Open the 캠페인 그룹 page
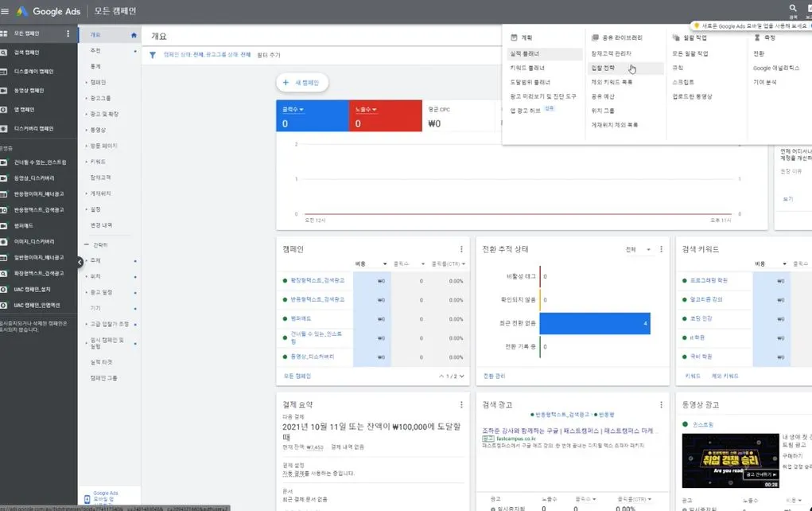 [x=103, y=378]
